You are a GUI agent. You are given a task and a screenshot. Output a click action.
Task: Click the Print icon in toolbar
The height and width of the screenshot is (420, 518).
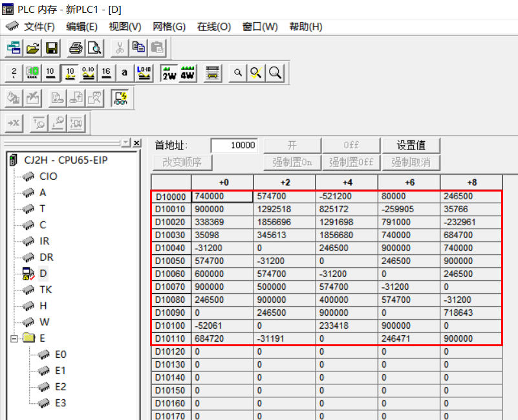pos(76,47)
